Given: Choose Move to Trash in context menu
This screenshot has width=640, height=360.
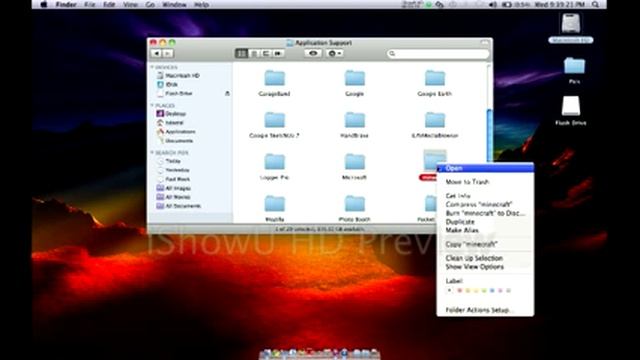Looking at the screenshot, I should tap(485, 182).
